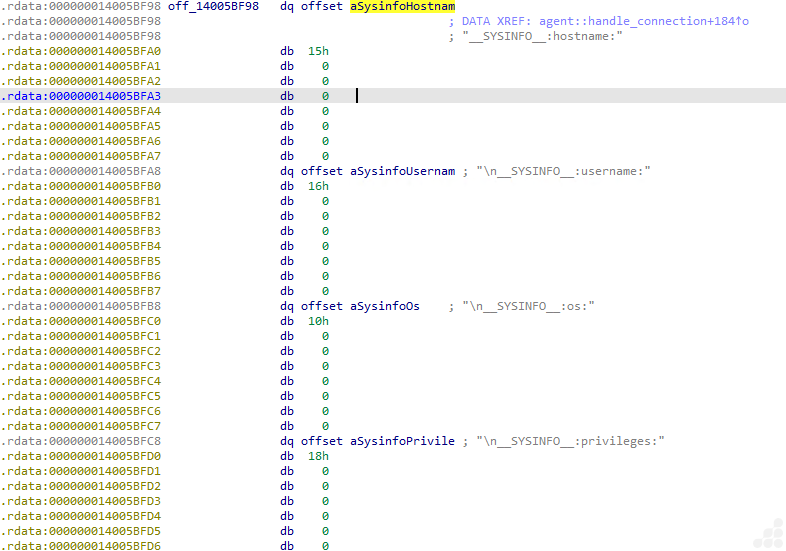Click the address 14005BFB8 in the listing
The height and width of the screenshot is (551, 786).
(x=81, y=306)
